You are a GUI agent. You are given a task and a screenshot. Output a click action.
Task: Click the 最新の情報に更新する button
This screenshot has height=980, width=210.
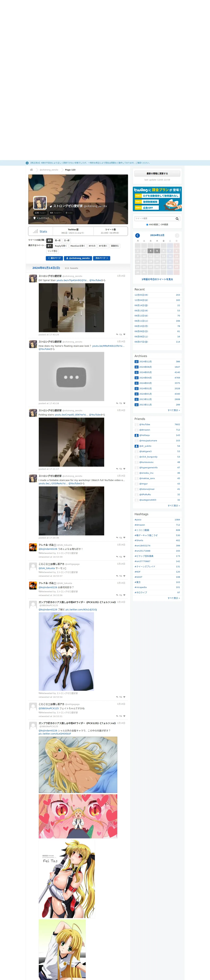[x=157, y=173]
